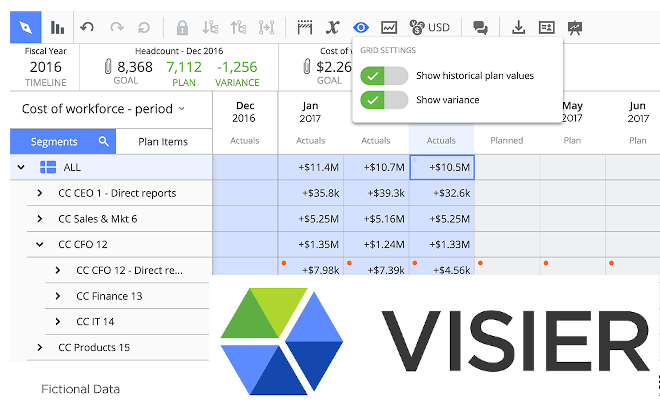Select the ALL cell showing +$10.5M
Image resolution: width=660 pixels, height=400 pixels.
click(x=442, y=168)
